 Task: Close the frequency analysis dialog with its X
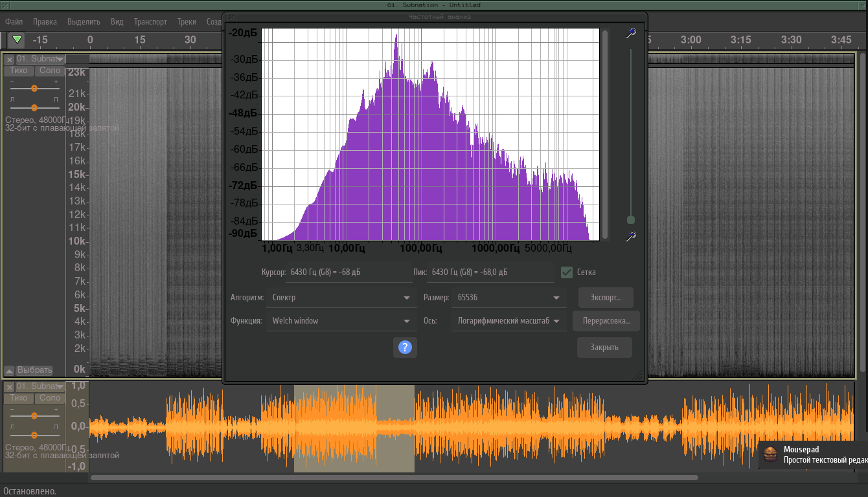[x=232, y=17]
